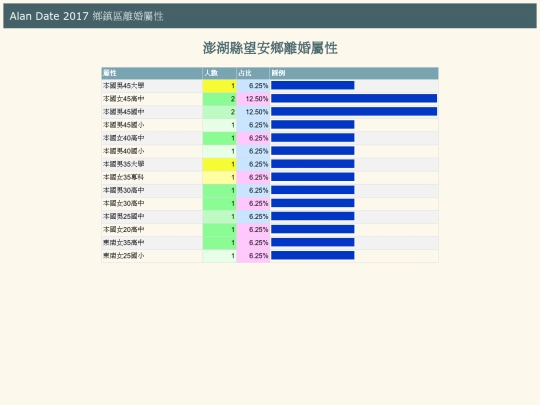Image resolution: width=540 pixels, height=405 pixels.
Task: Select the page title 澎湖縣望安鄉離婚屬性
Action: click(270, 48)
